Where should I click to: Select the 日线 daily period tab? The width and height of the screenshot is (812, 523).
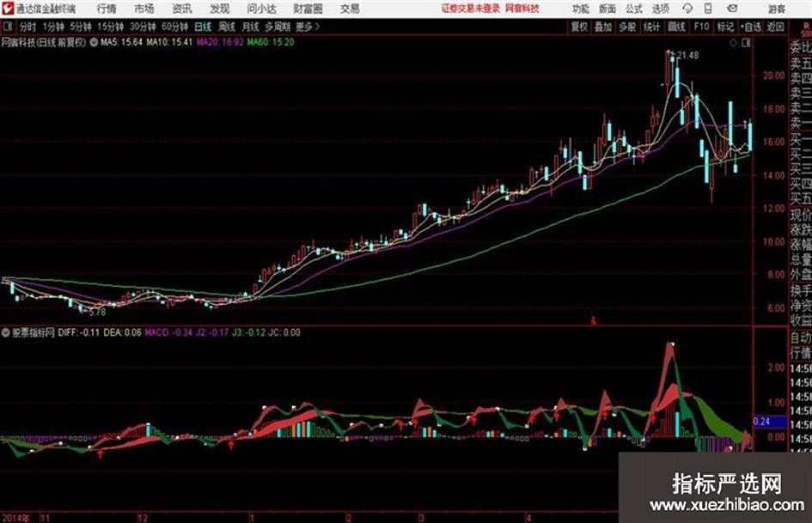coord(203,27)
